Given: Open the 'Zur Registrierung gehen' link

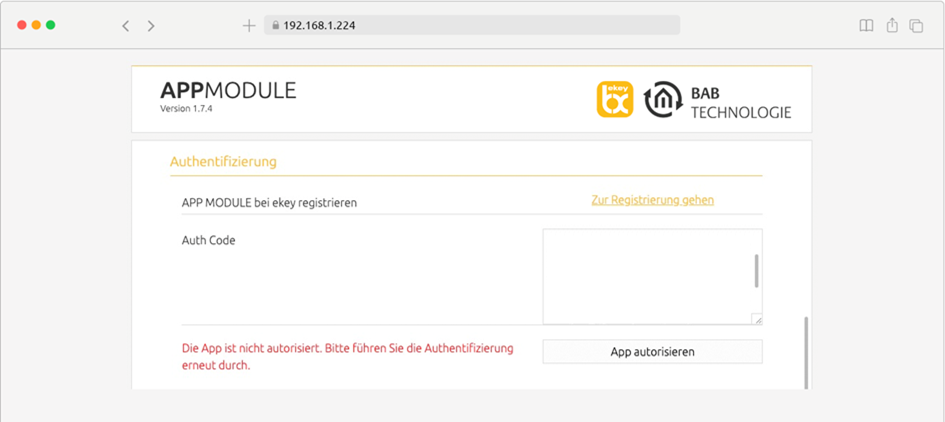Looking at the screenshot, I should pyautogui.click(x=653, y=200).
